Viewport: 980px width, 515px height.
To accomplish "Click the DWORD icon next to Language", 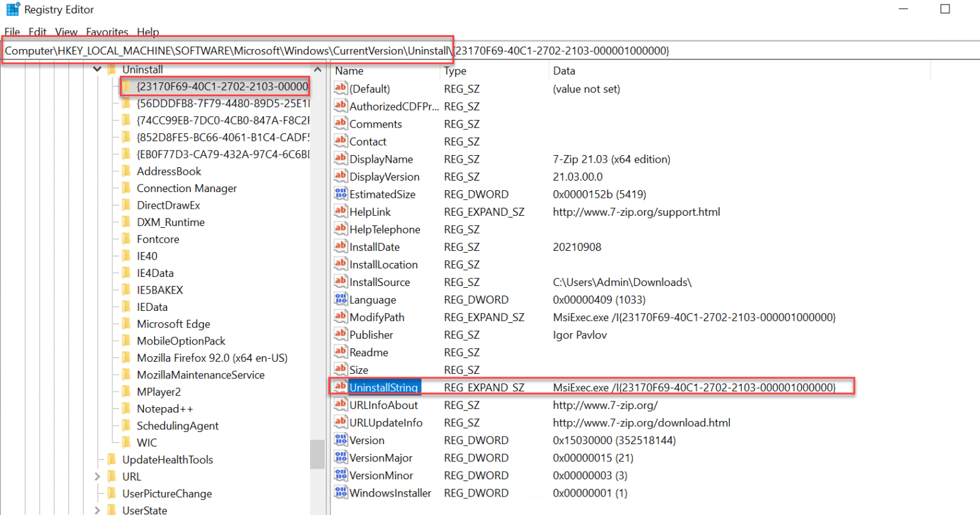I will [340, 299].
